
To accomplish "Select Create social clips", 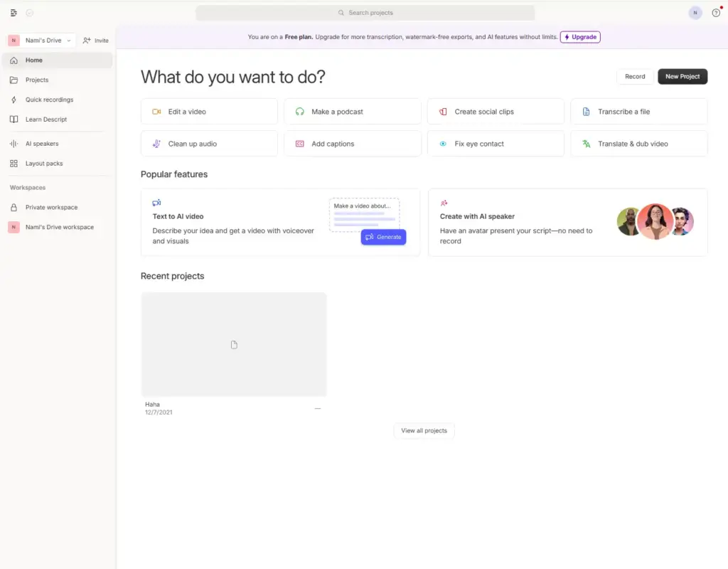I will [496, 112].
